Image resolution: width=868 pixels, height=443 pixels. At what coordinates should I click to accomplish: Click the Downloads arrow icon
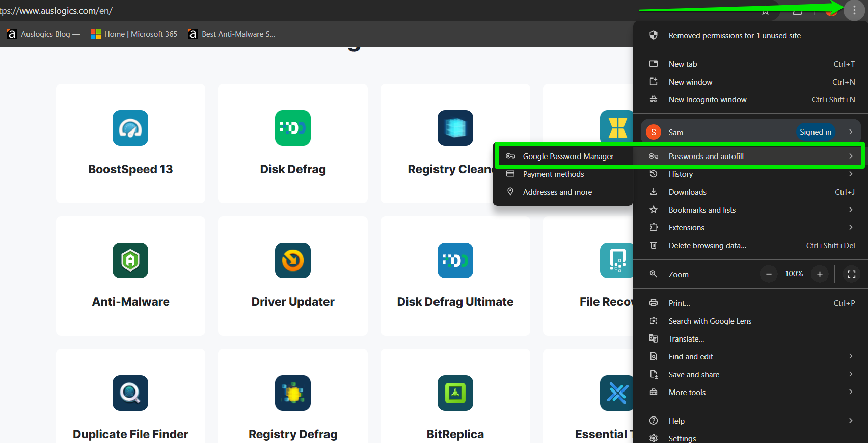[x=654, y=192]
